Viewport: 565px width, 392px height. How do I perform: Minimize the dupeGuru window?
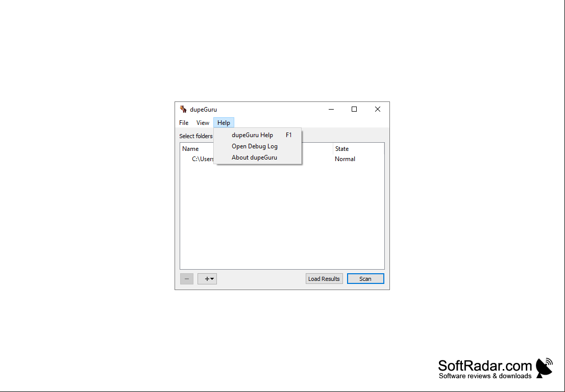coord(331,109)
